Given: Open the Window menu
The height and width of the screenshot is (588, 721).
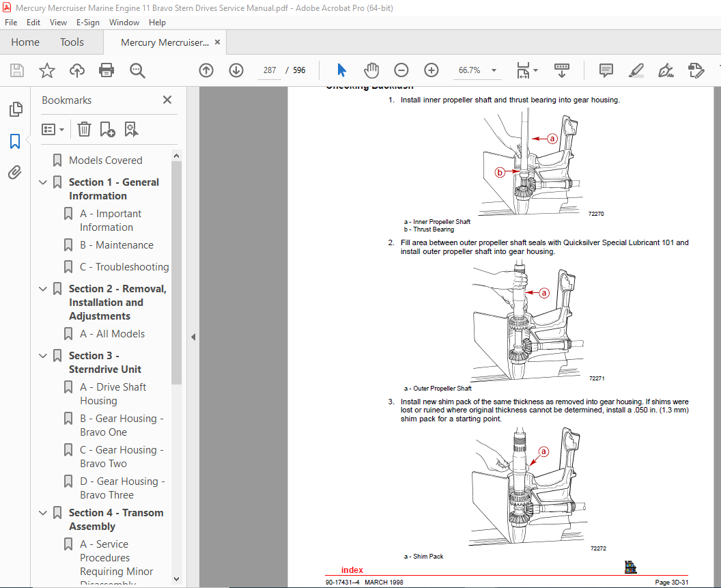Looking at the screenshot, I should pyautogui.click(x=124, y=23).
